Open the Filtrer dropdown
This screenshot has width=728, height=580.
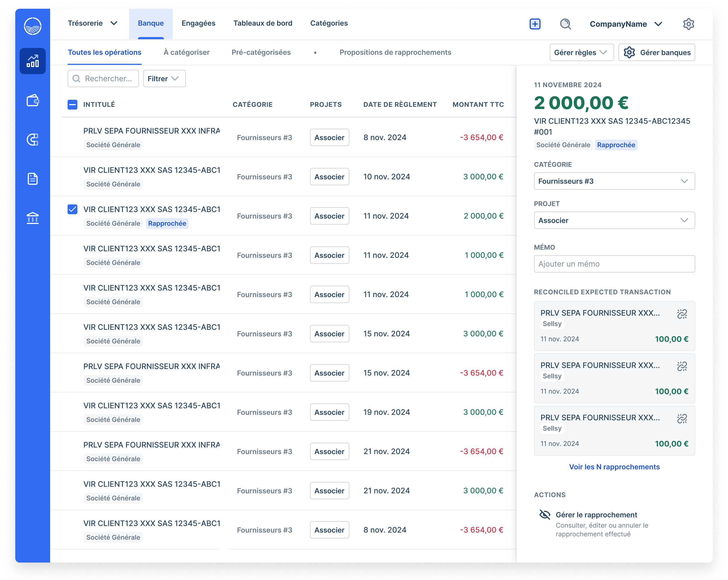click(164, 79)
